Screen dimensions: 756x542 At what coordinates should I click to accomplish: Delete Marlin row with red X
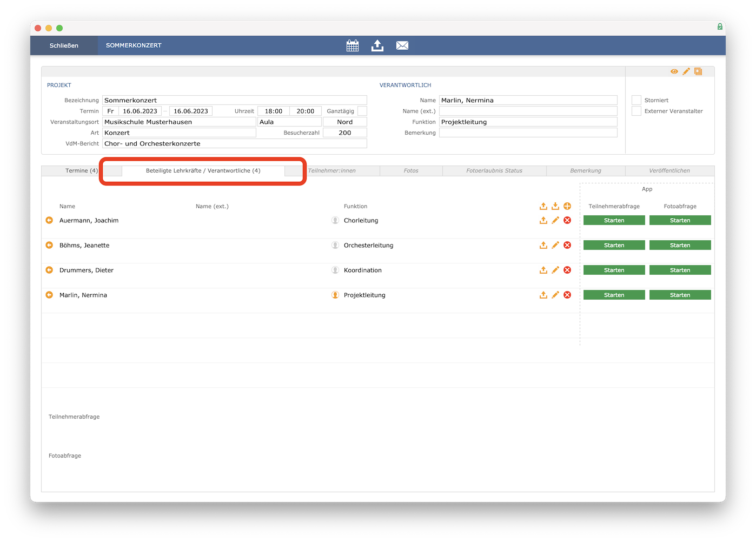click(567, 295)
